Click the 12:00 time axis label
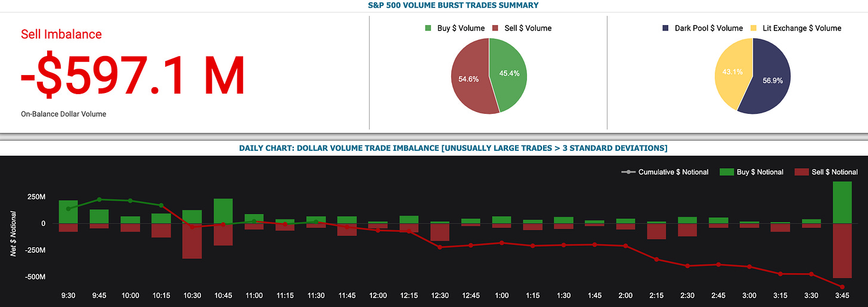The height and width of the screenshot is (307, 868). coord(378,296)
